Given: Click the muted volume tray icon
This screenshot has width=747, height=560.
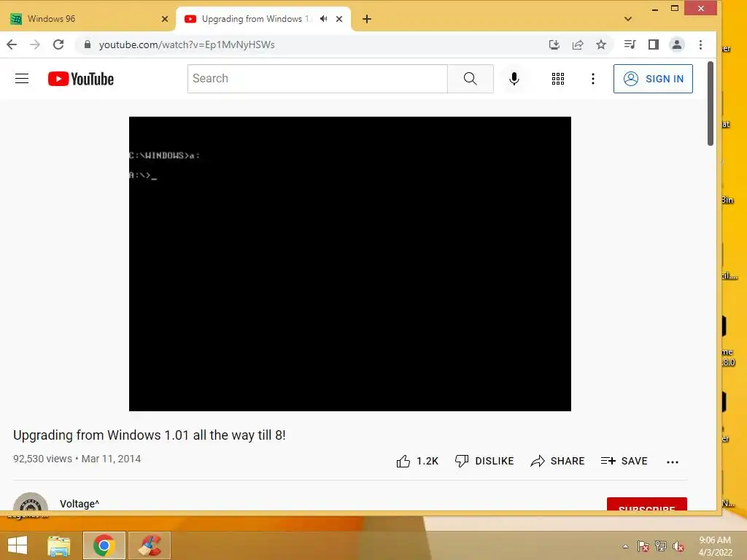Looking at the screenshot, I should [x=678, y=546].
